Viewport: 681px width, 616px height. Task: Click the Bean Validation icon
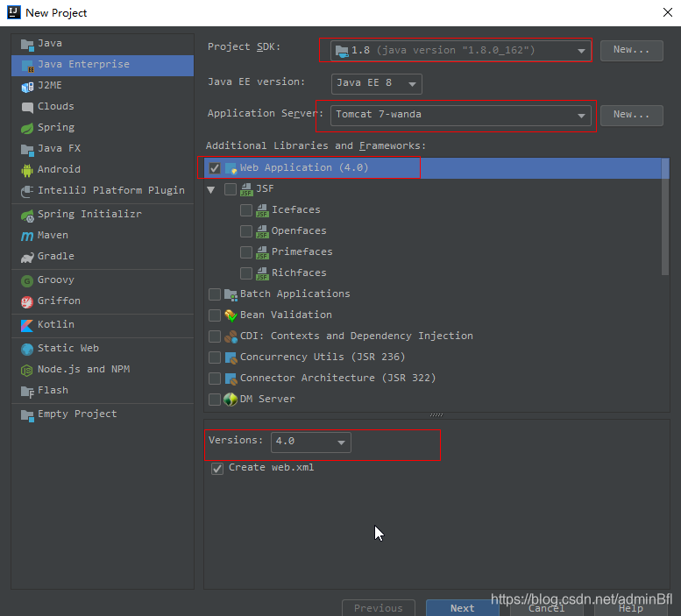click(x=231, y=315)
